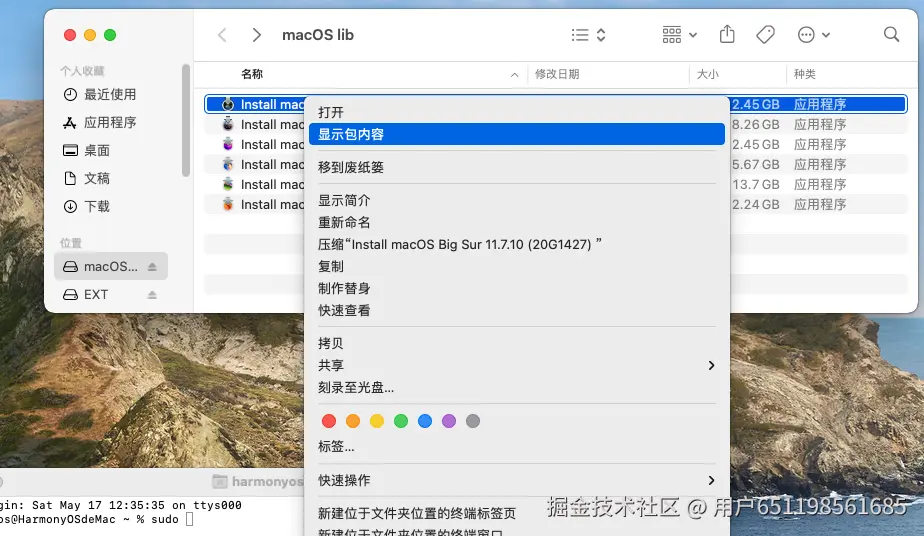924x536 pixels.
Task: Choose compress Install macOS Big Sur option
Action: (517, 244)
